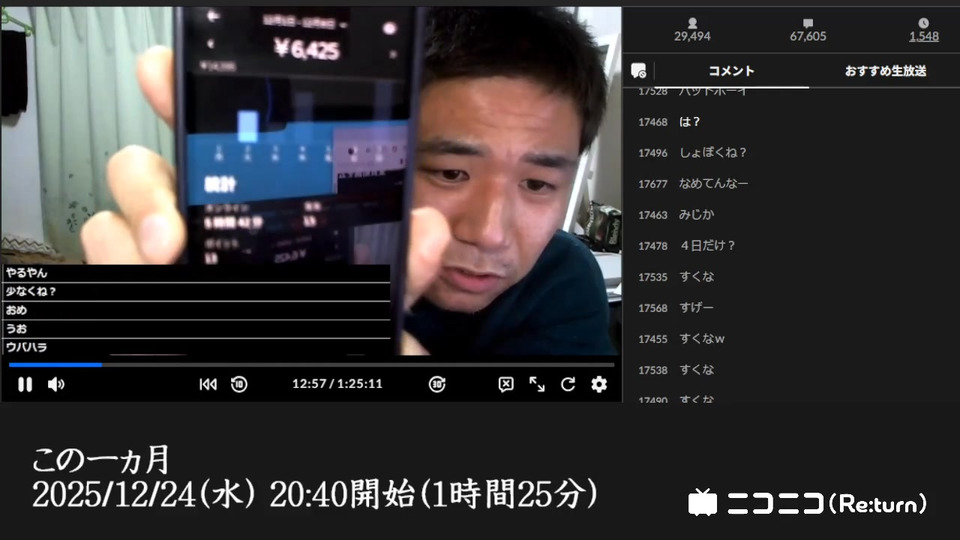Skip forward 30 seconds
The height and width of the screenshot is (540, 960).
pyautogui.click(x=437, y=384)
